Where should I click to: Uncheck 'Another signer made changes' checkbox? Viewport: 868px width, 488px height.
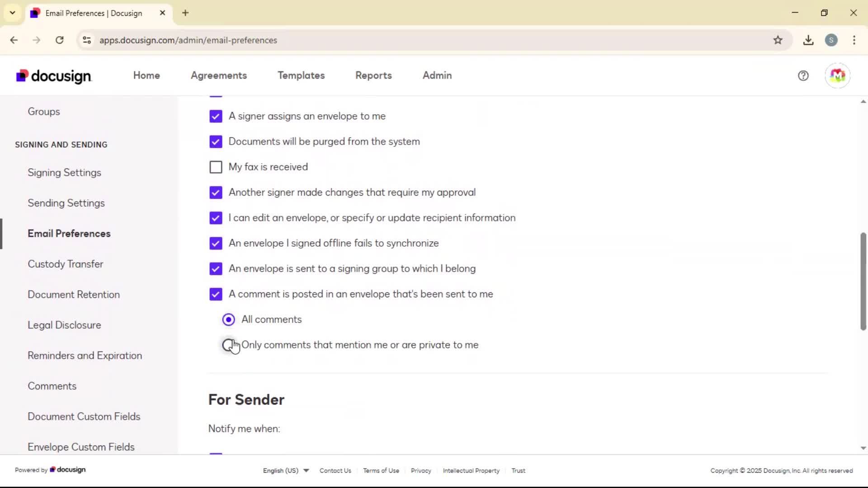point(216,192)
